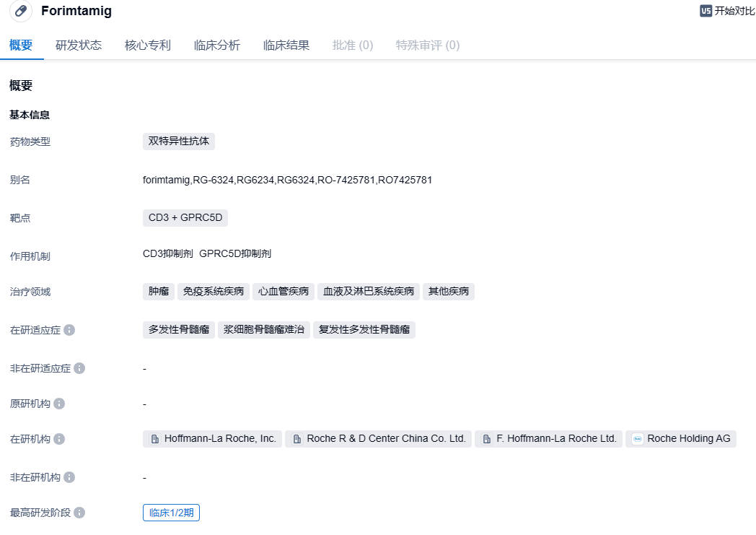
Task: Click info icon next to 在研适应症
Action: pyautogui.click(x=69, y=330)
